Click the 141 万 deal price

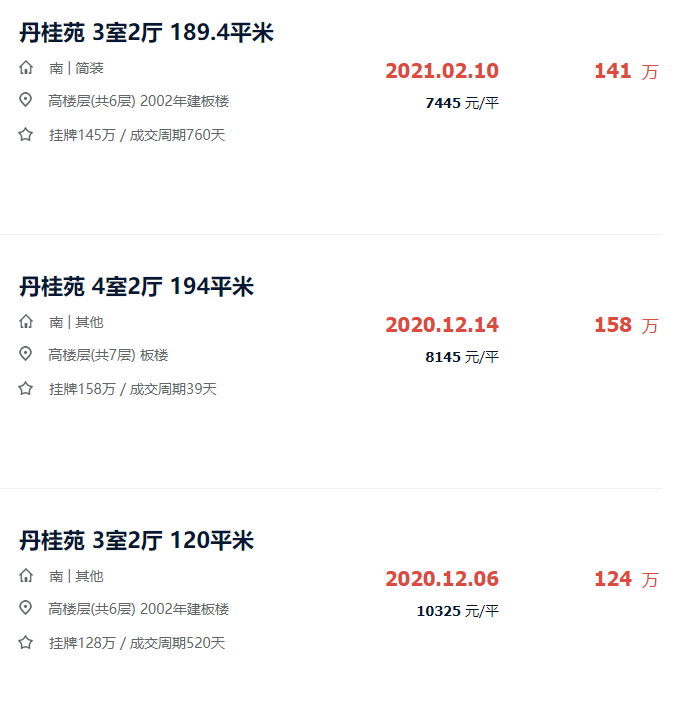[626, 71]
